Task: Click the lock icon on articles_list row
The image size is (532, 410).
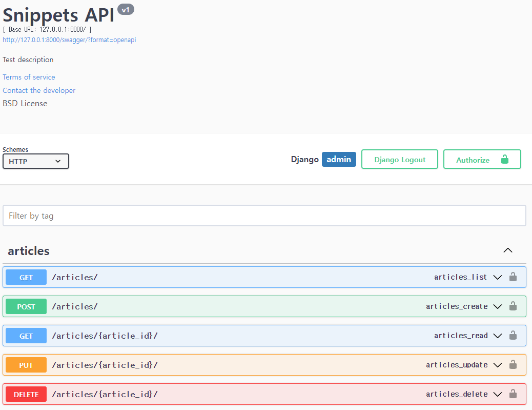Action: [x=513, y=277]
